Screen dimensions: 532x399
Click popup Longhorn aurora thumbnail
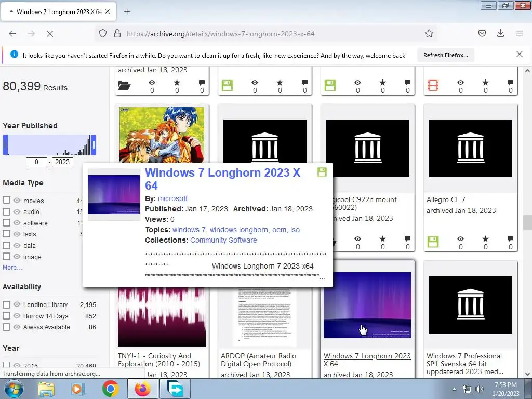pos(114,194)
